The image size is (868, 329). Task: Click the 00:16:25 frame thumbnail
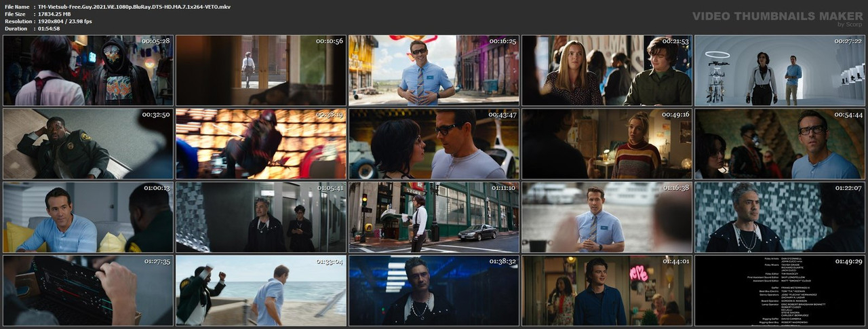tap(434, 71)
